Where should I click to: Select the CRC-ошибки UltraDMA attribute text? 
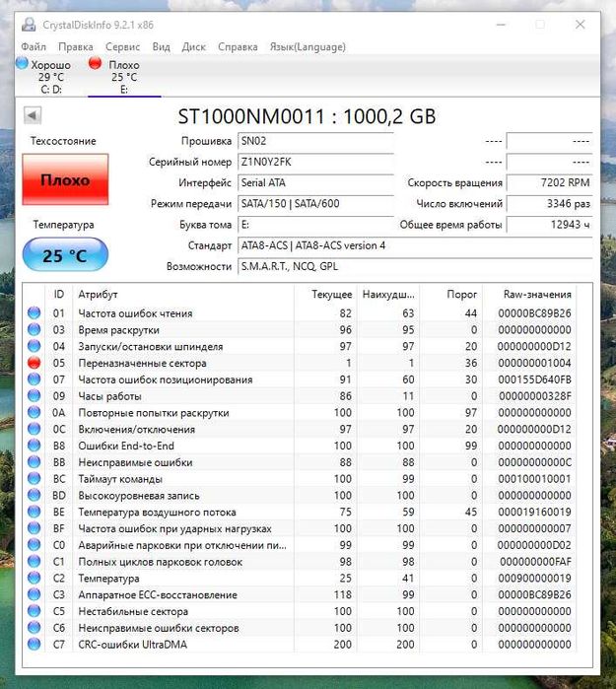133,645
